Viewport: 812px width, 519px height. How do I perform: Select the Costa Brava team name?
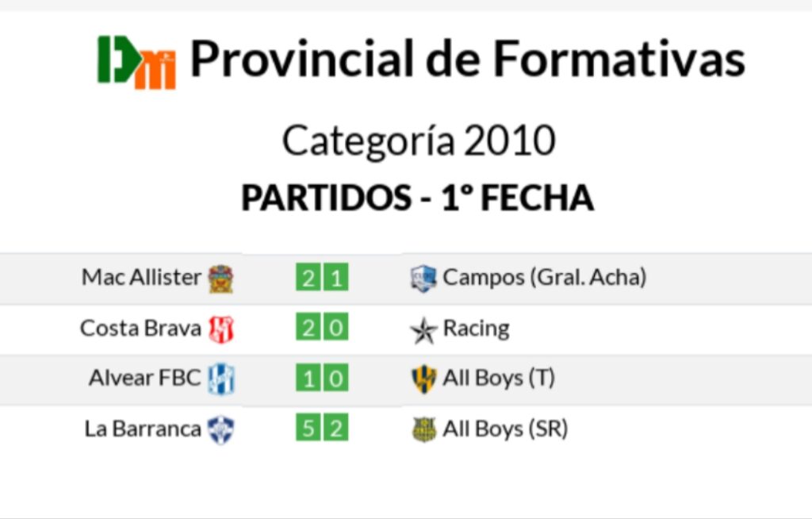coord(140,329)
